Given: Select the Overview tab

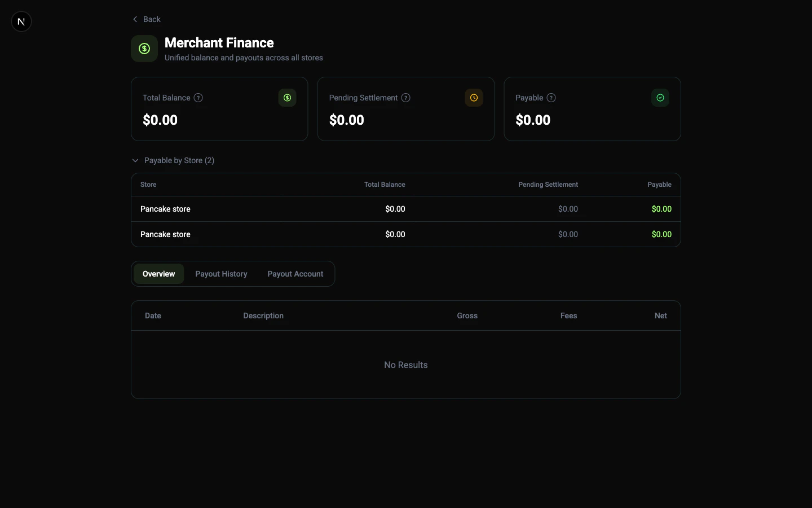Looking at the screenshot, I should tap(158, 274).
